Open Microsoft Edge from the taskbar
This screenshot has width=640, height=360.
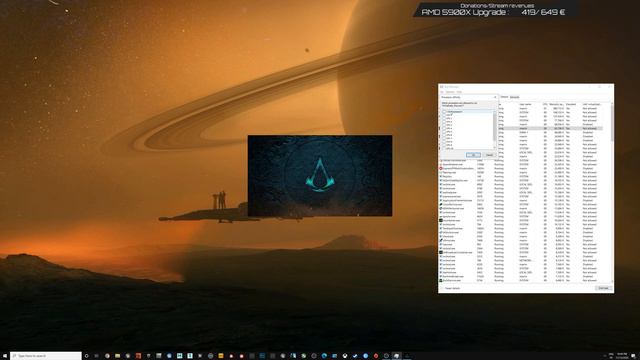click(324, 356)
